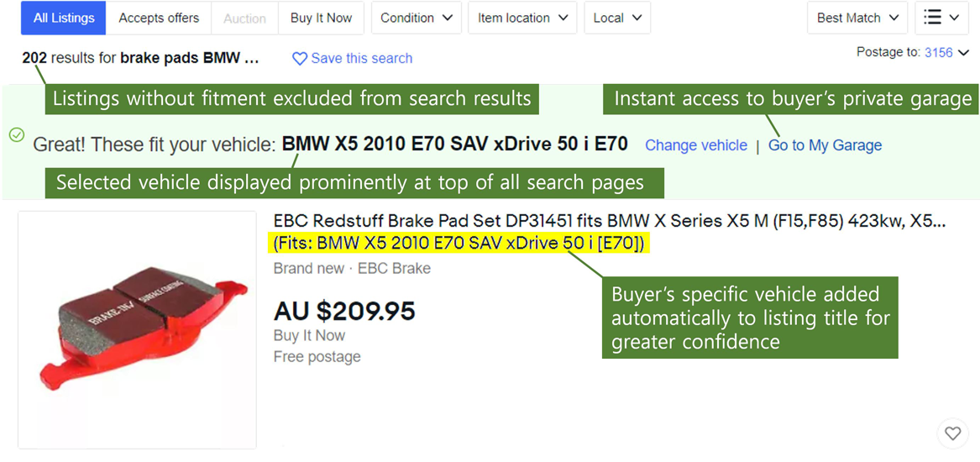Switch to Accepts offers tab

[159, 18]
